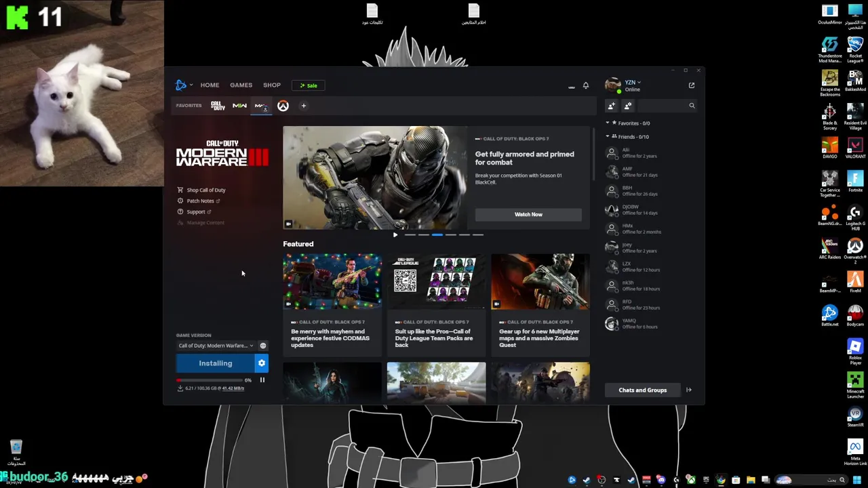Click the 41.42 MB/s download speed
Image resolution: width=868 pixels, height=488 pixels.
[x=233, y=388]
